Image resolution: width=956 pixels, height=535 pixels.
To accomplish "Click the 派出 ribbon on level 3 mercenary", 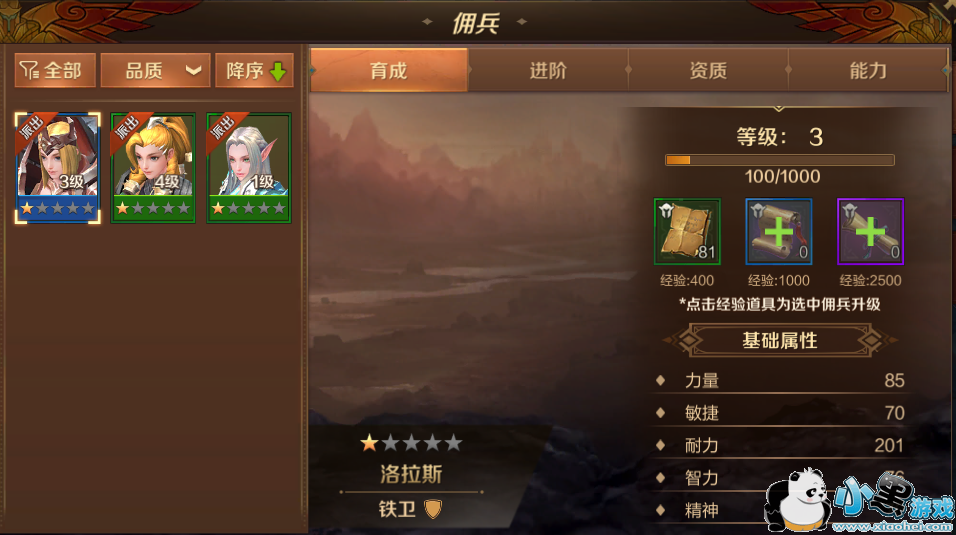I will [x=32, y=128].
